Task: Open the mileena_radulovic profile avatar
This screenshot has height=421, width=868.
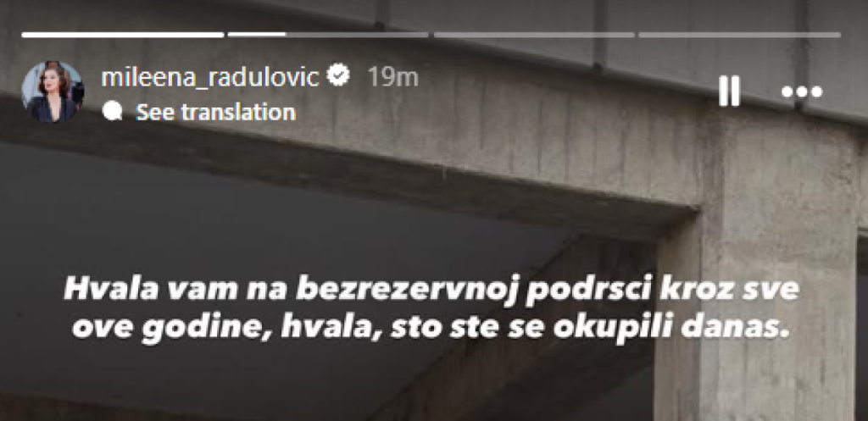Action: tap(53, 91)
